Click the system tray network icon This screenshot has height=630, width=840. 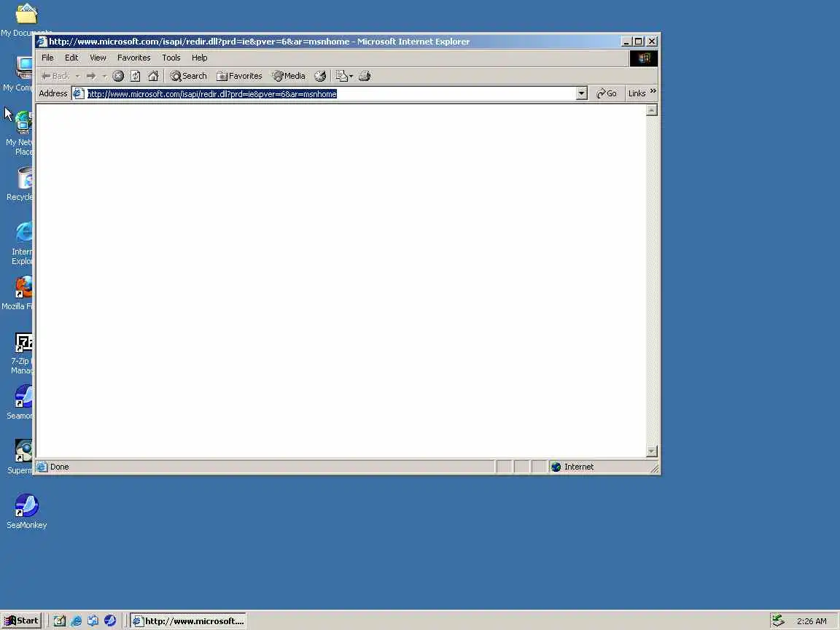click(x=779, y=621)
